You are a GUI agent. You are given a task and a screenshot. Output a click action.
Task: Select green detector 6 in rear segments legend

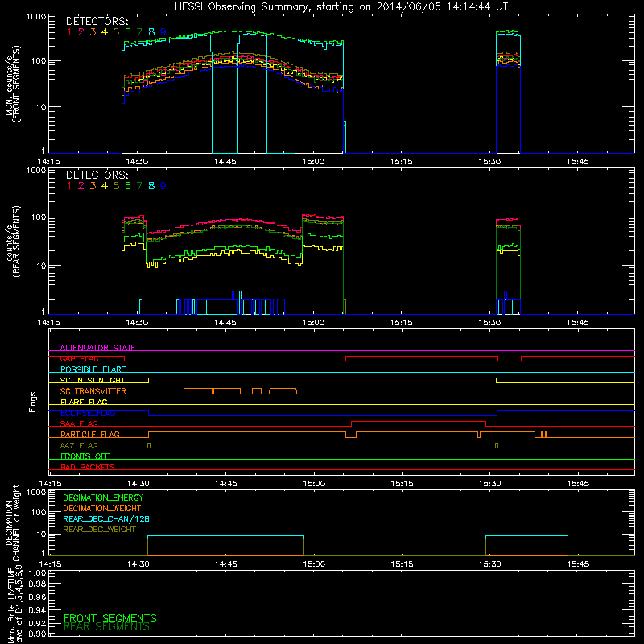(x=128, y=186)
